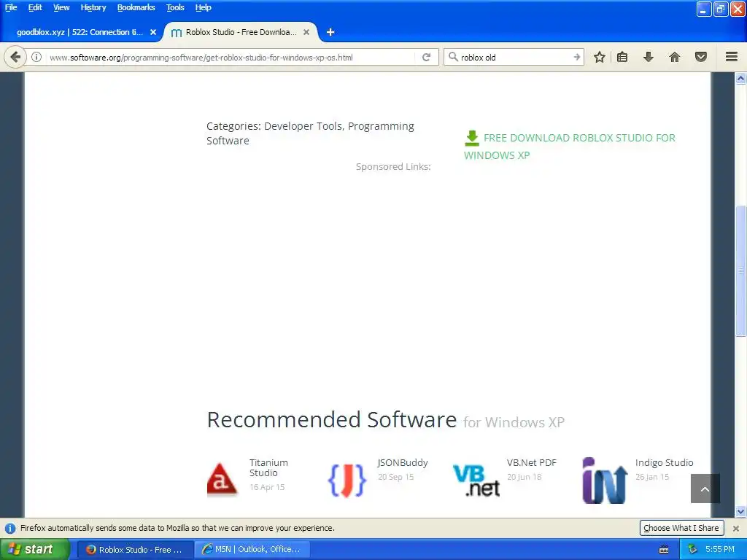Open the View menu
This screenshot has width=747, height=560.
tap(61, 7)
